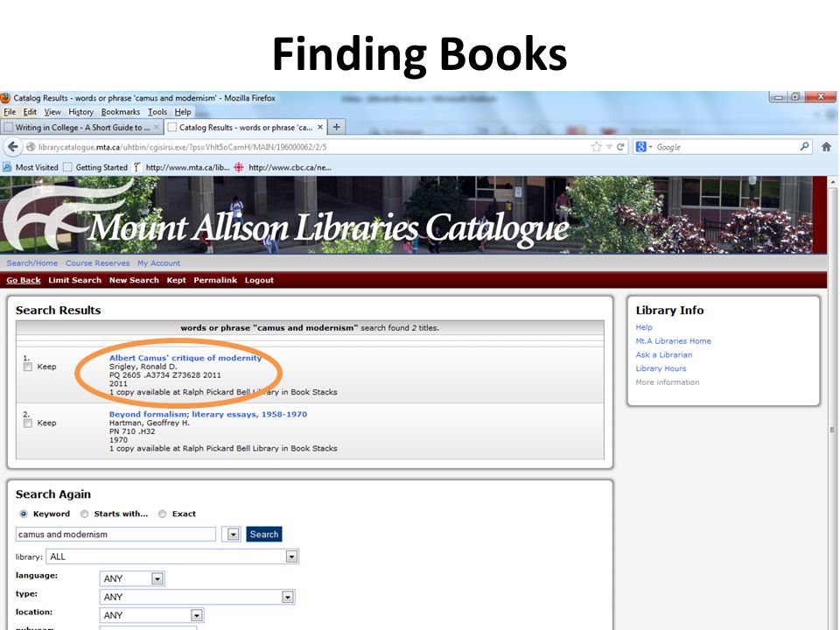The image size is (840, 630).
Task: Open Mt.A Libraries Home link
Action: [674, 341]
